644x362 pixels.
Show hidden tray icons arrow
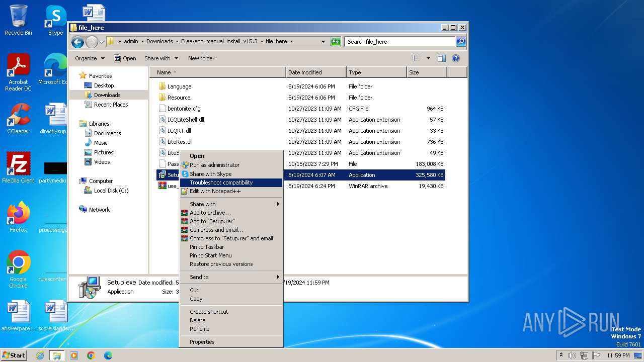[x=561, y=355]
